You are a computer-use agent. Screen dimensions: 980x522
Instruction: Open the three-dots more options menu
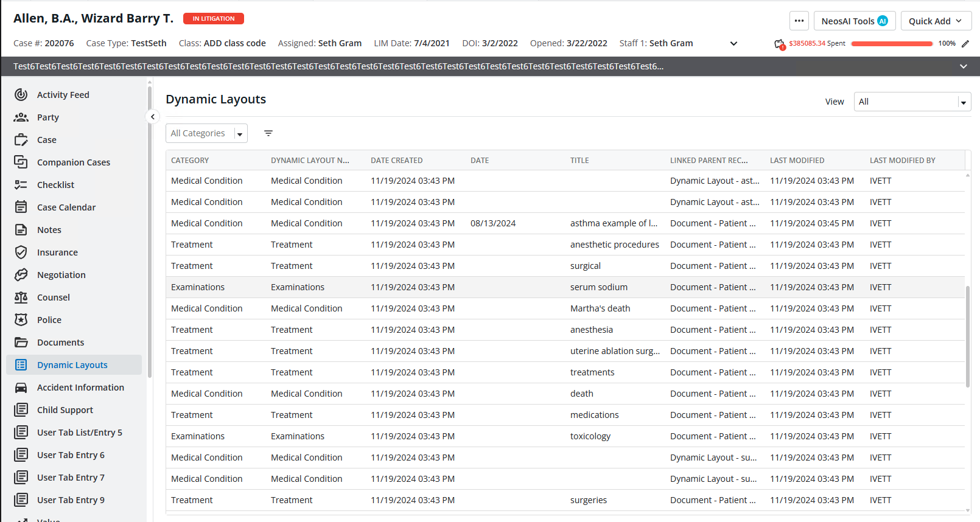799,21
